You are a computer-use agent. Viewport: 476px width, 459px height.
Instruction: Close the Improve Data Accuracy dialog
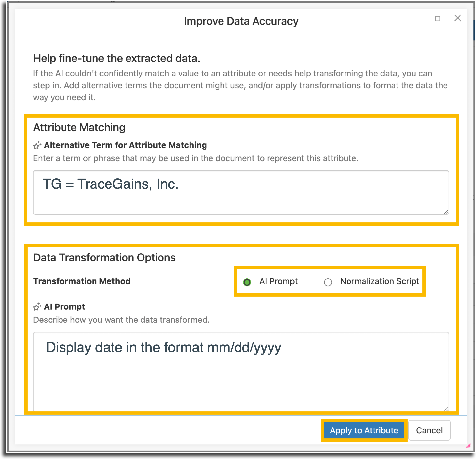pos(458,18)
